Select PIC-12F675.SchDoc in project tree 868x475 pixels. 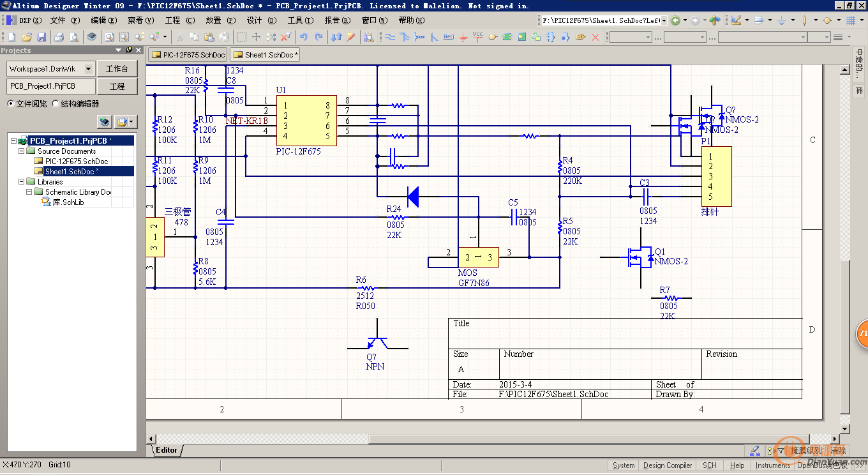click(76, 162)
